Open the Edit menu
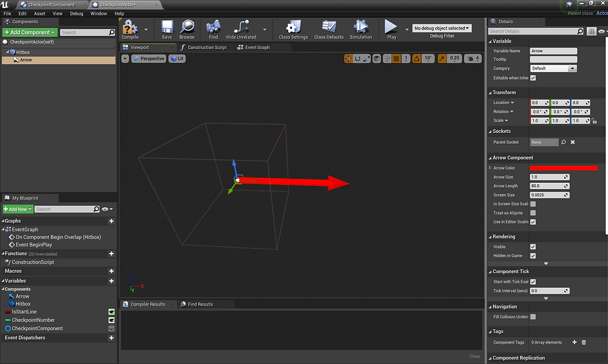The width and height of the screenshot is (608, 364). click(x=22, y=14)
